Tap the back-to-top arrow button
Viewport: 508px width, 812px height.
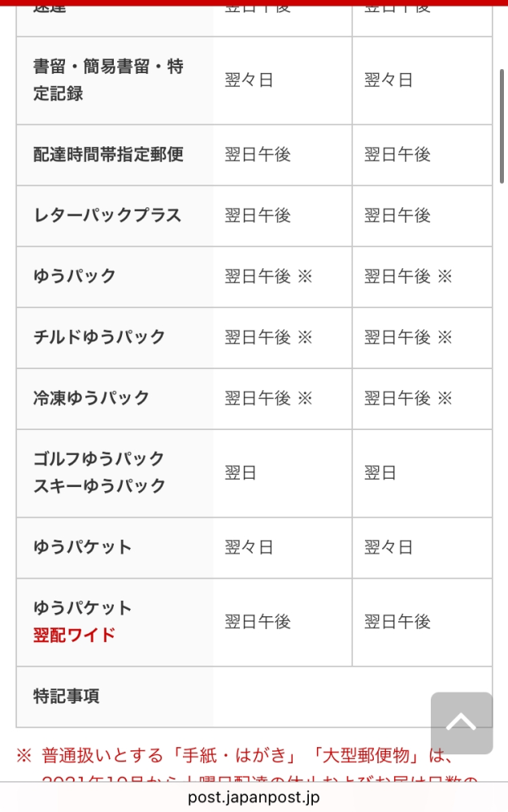coord(462,723)
